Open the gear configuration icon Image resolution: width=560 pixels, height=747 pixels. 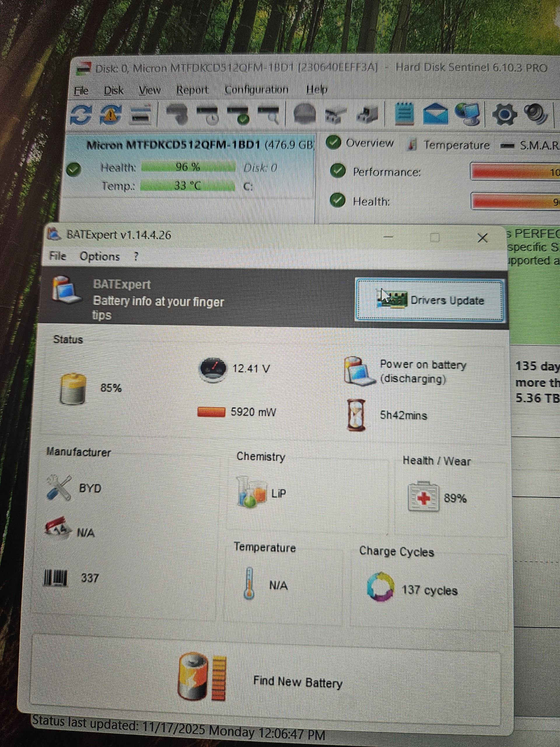pos(504,114)
